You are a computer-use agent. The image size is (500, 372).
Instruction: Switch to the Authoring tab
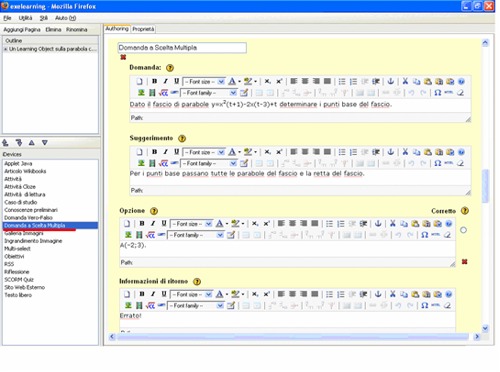(x=117, y=29)
